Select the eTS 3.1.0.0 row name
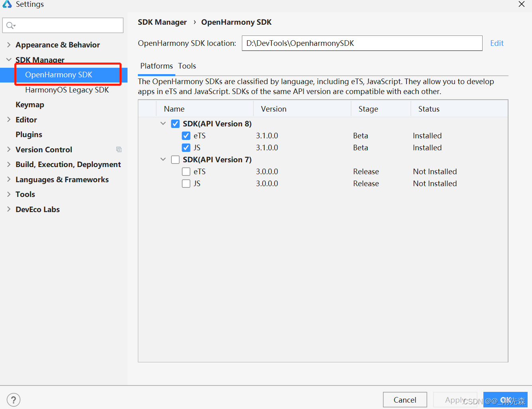Image resolution: width=532 pixels, height=409 pixels. point(200,136)
